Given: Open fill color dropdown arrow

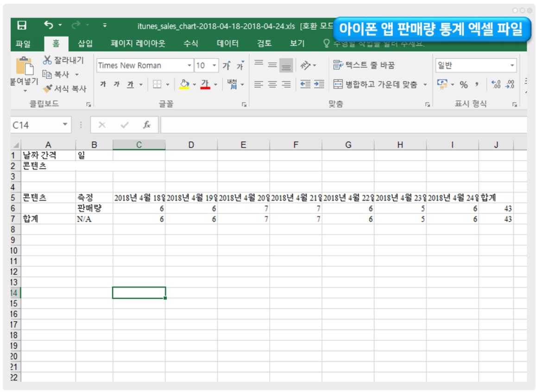Looking at the screenshot, I should click(194, 84).
